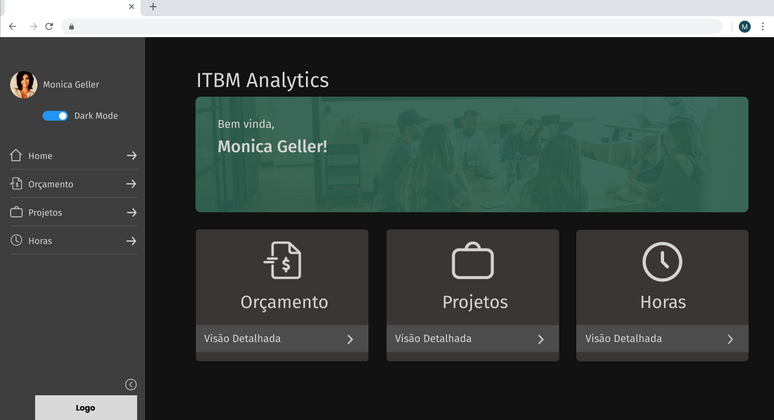The width and height of the screenshot is (774, 420).
Task: Click the Orçamento document icon in sidebar
Action: tap(16, 184)
